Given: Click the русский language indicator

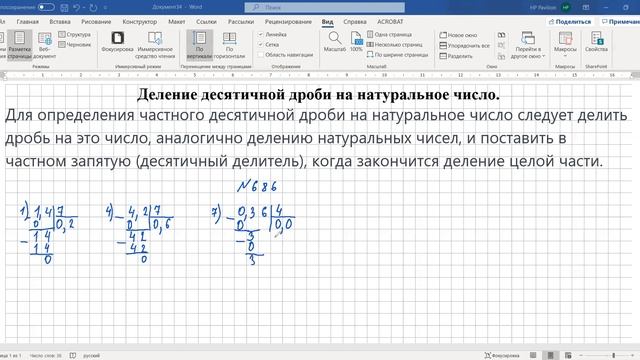Looking at the screenshot, I should (x=91, y=356).
